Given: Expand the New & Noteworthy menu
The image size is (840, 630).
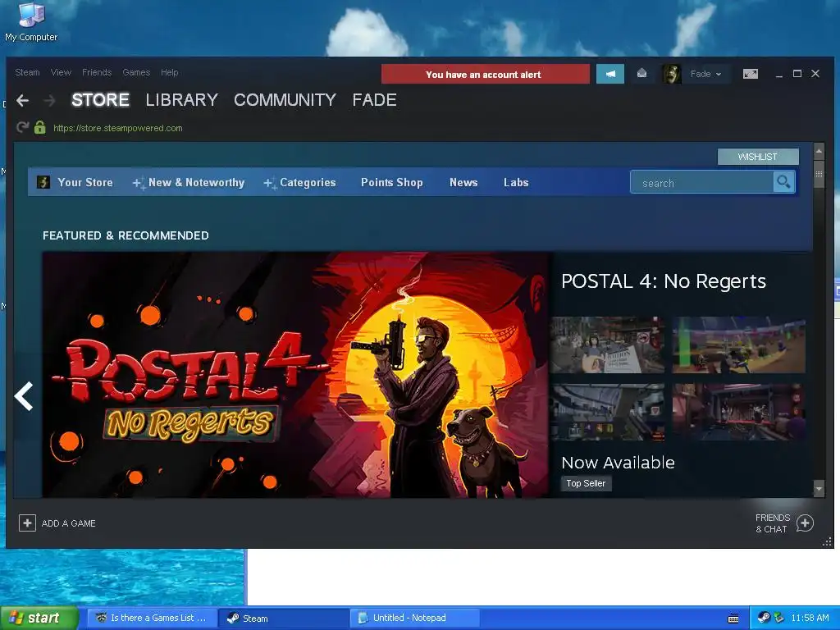Looking at the screenshot, I should [189, 183].
